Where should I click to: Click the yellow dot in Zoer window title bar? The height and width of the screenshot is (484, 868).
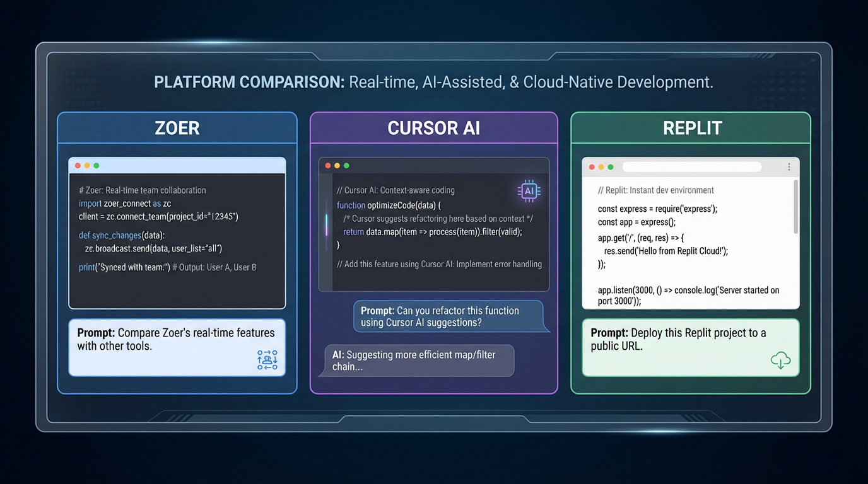[87, 164]
